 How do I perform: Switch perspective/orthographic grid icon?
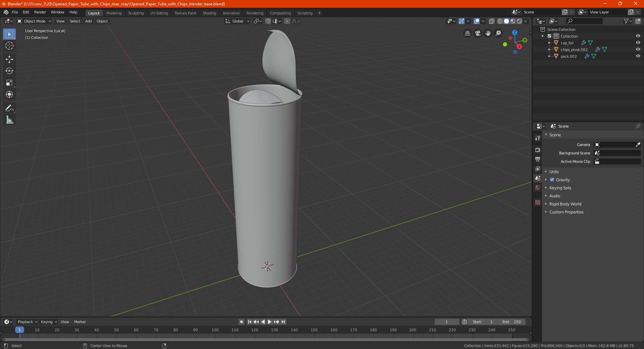click(467, 33)
